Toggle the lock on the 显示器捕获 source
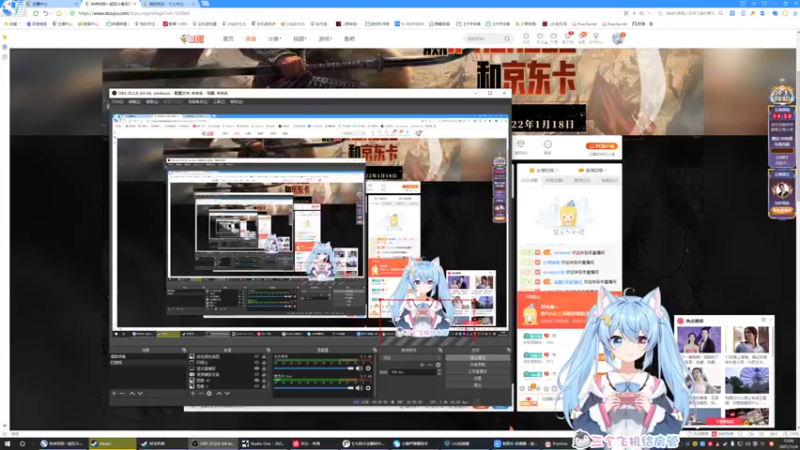The width and height of the screenshot is (800, 450). coord(264,368)
